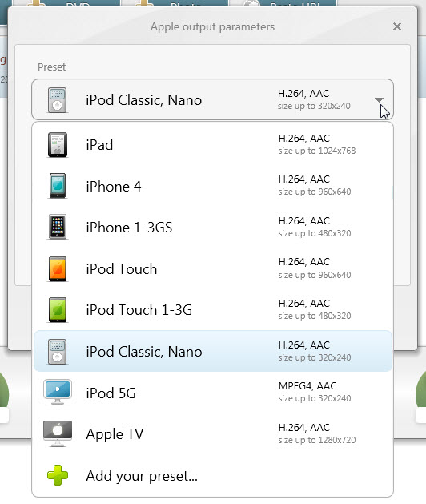Select the iPad tablet icon
The image size is (426, 504).
[58, 145]
